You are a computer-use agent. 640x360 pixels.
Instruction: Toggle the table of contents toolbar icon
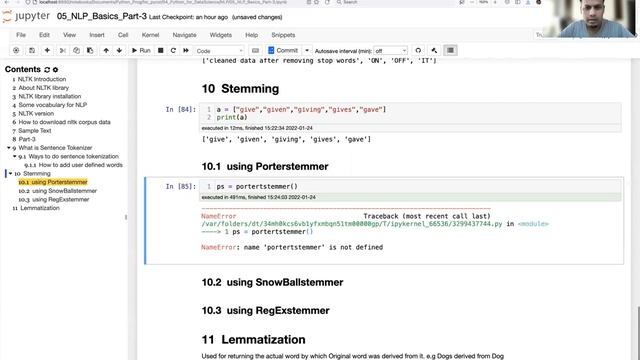click(450, 50)
